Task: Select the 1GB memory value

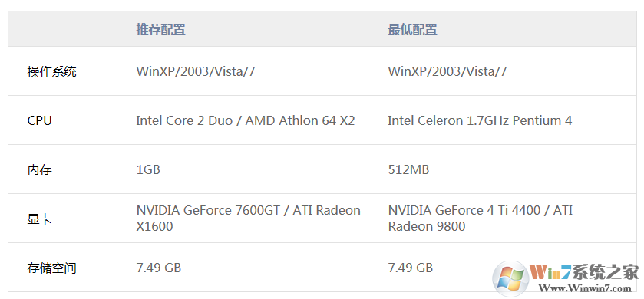Action: pos(148,169)
